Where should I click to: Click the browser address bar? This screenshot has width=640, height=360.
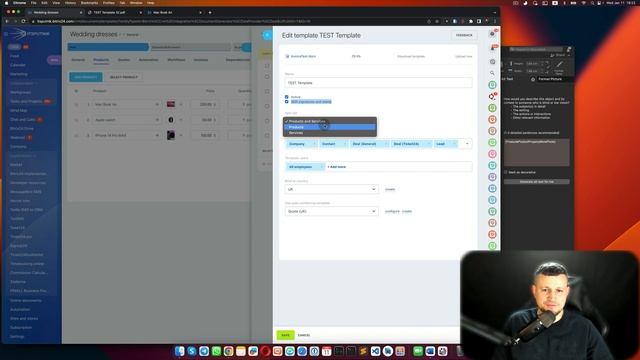pyautogui.click(x=229, y=21)
